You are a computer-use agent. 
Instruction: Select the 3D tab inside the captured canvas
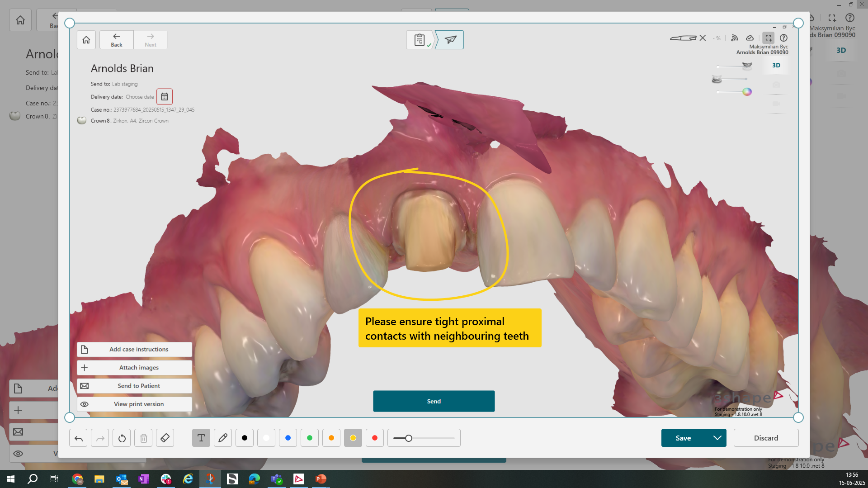776,65
